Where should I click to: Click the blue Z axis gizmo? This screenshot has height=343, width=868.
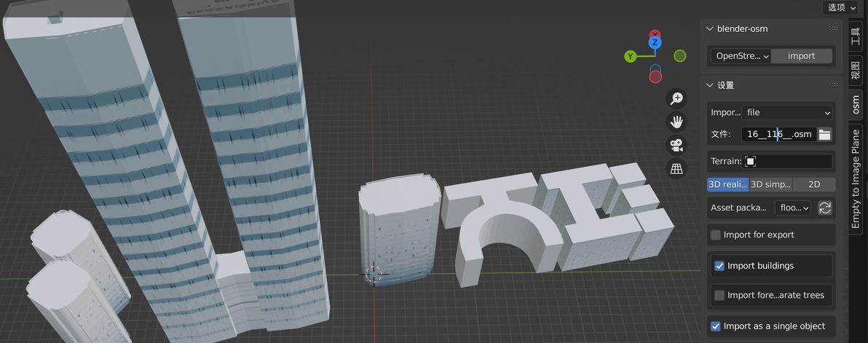click(655, 42)
